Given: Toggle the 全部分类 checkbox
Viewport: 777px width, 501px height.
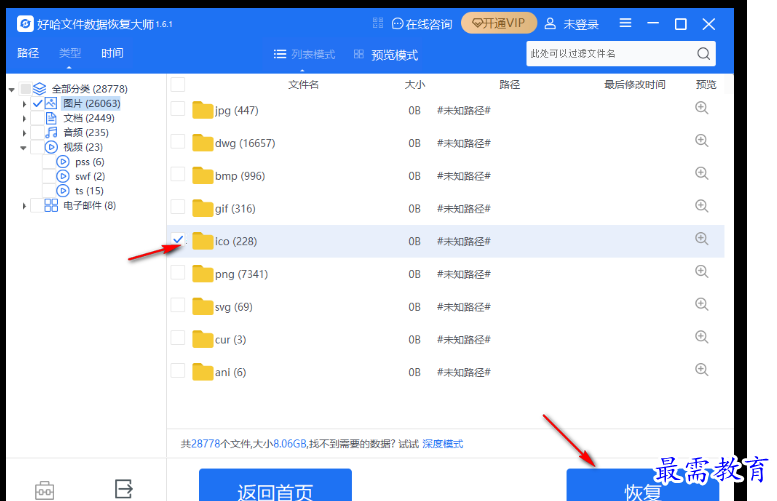Looking at the screenshot, I should [x=25, y=89].
